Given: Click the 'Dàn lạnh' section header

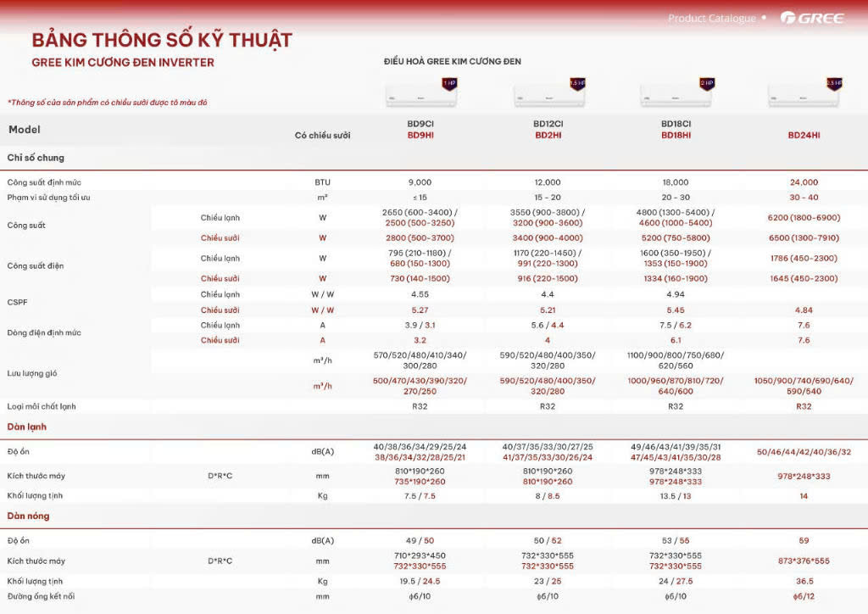Looking at the screenshot, I should [26, 427].
